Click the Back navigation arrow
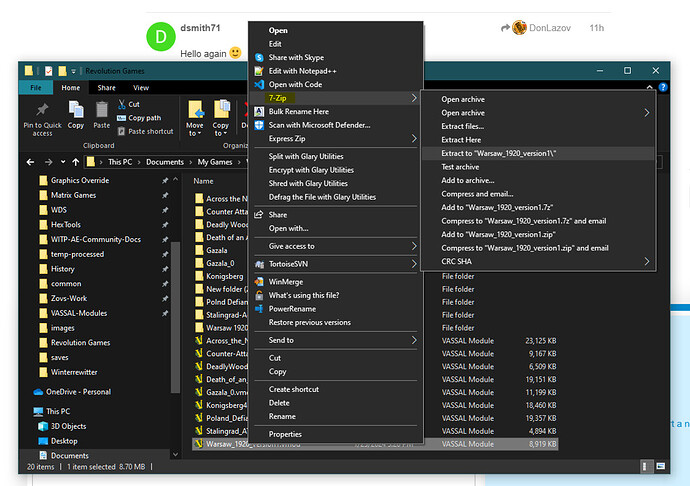Viewport: 690px width, 486px height. [x=30, y=162]
